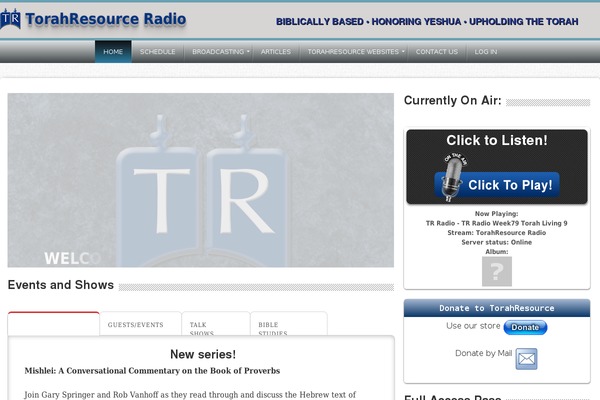
Task: Click 'Server status: Online' text
Action: pyautogui.click(x=497, y=242)
